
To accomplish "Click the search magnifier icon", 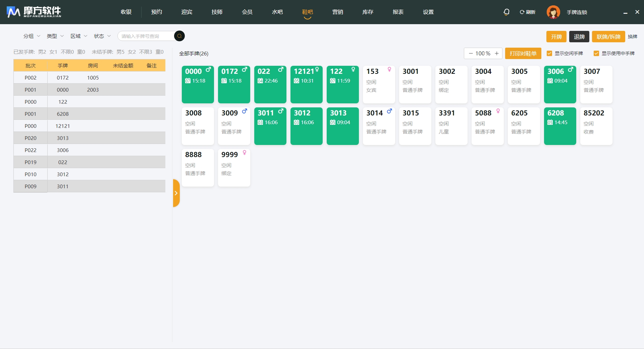I will 179,36.
